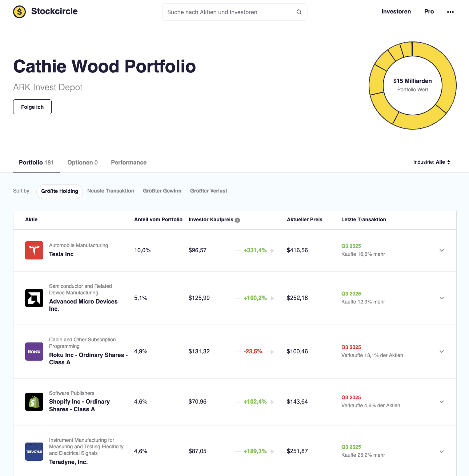Expand the Shopify row details
Viewport: 469px width, 476px height.
[x=441, y=402]
